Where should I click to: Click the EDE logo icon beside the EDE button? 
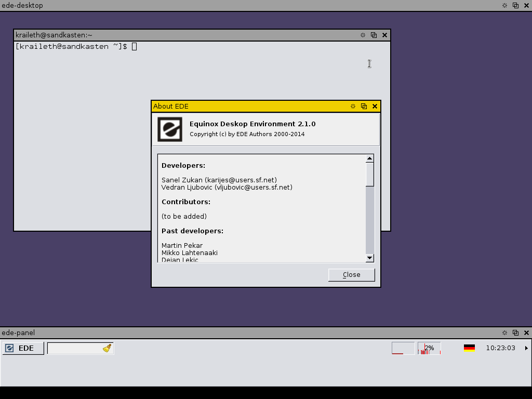[9, 348]
